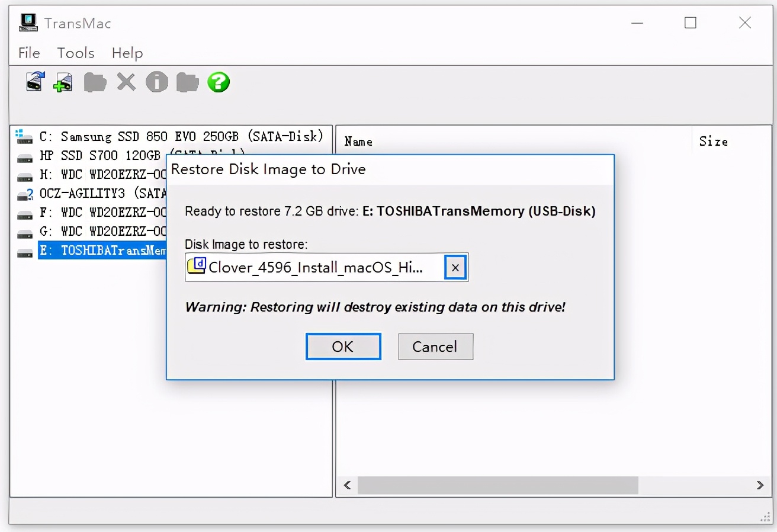Click the grayed-out X delete icon

click(126, 82)
